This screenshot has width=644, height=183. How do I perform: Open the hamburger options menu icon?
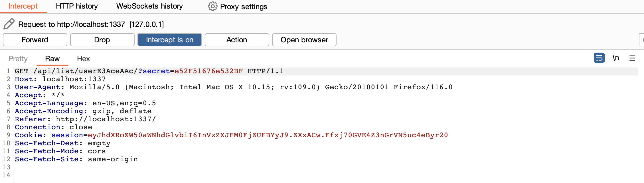pyautogui.click(x=632, y=58)
